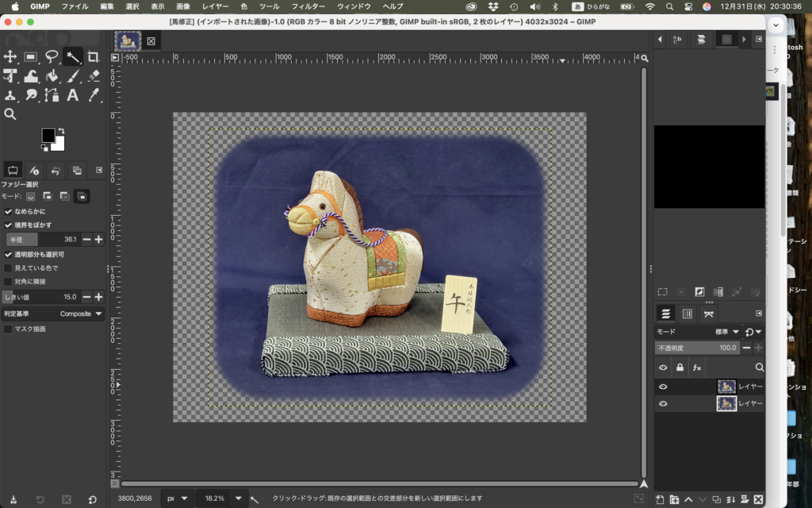Viewport: 812px width, 508px height.
Task: Create a new layer from layers panel
Action: pos(661,499)
